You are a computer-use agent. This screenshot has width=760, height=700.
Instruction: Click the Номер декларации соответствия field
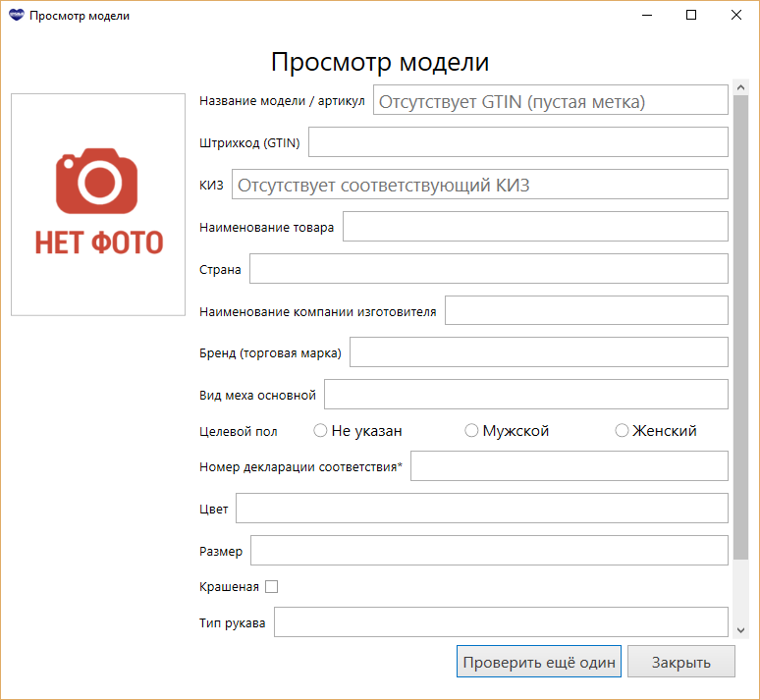[x=570, y=466]
